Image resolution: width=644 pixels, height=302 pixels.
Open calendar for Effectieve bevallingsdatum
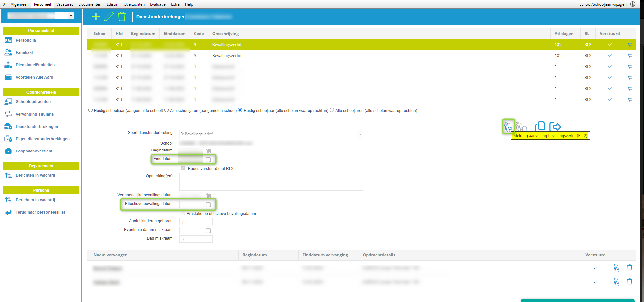click(208, 205)
